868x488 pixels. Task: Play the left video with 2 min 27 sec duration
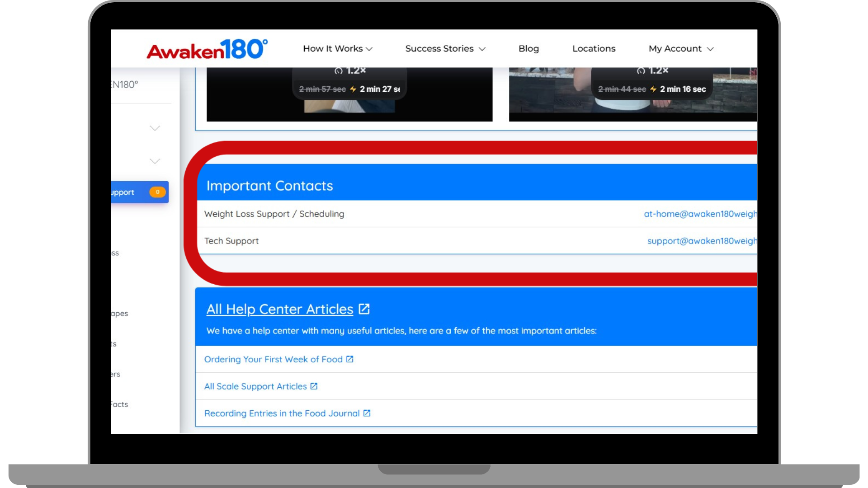click(349, 94)
